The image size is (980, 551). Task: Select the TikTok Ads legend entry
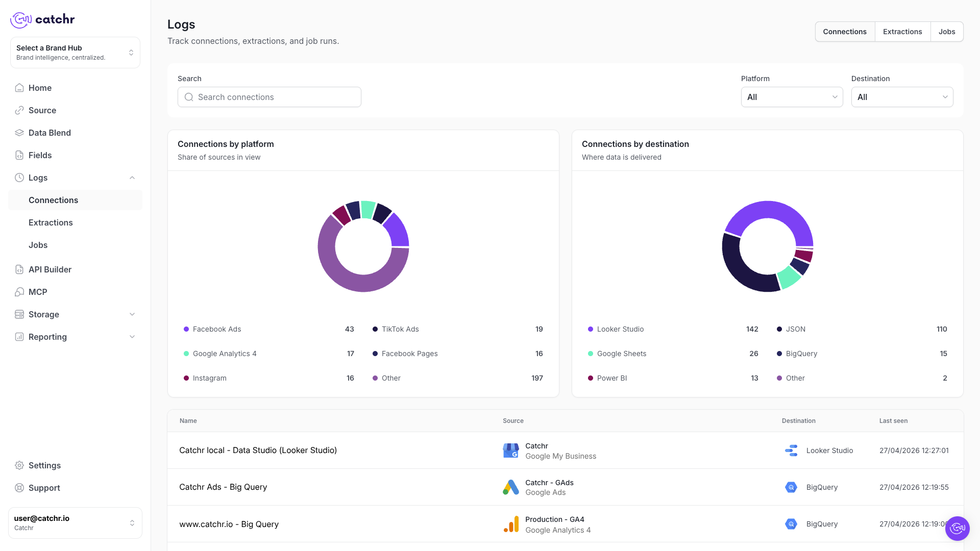pos(458,329)
